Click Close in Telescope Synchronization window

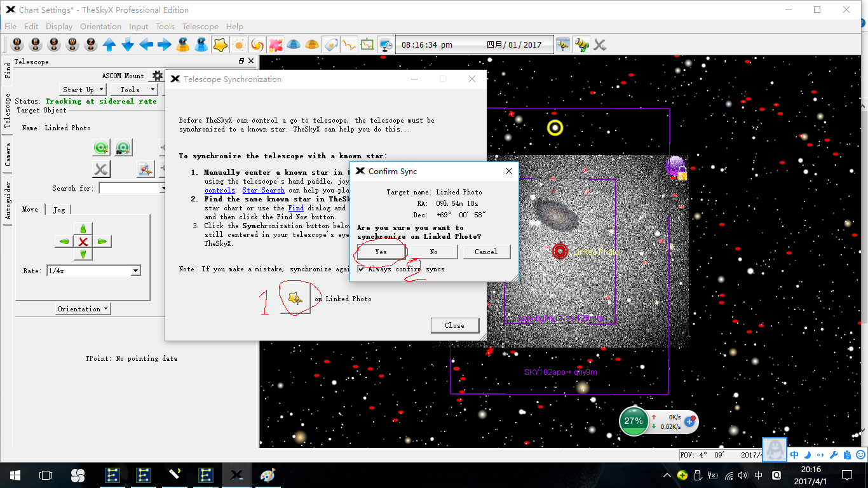[454, 325]
